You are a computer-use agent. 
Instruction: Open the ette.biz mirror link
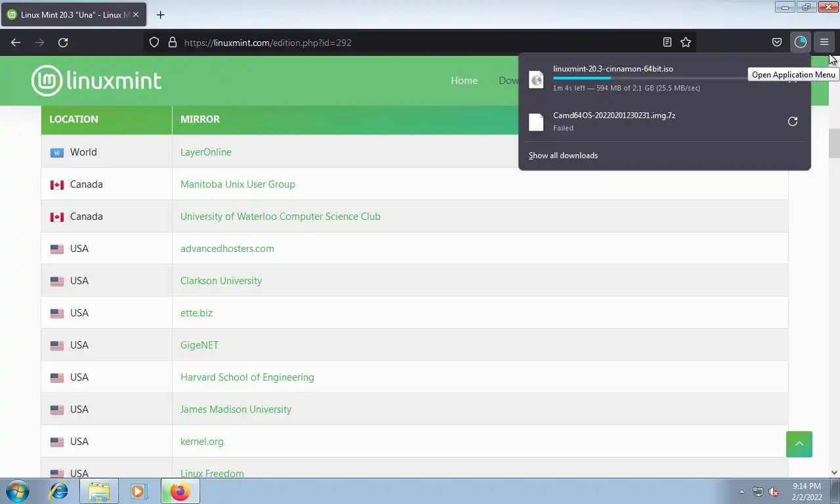196,313
